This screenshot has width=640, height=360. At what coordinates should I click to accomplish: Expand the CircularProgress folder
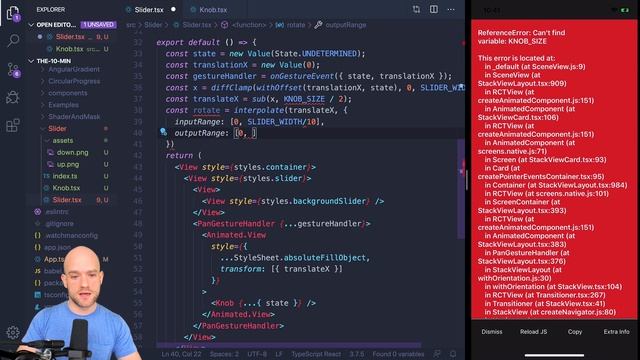[x=74, y=81]
